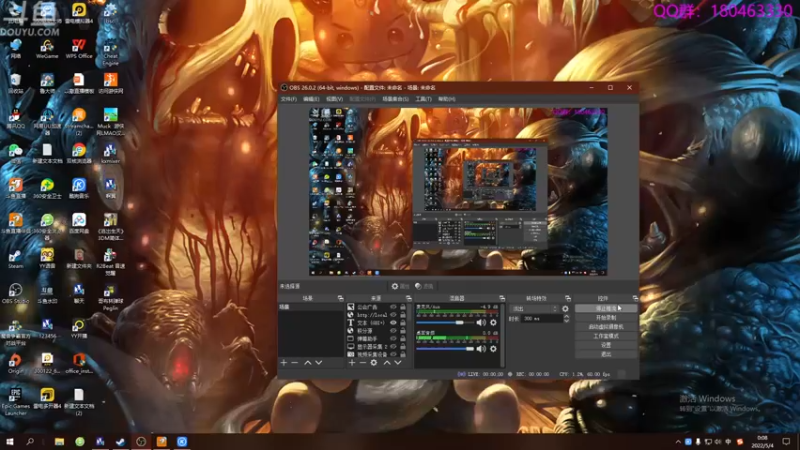This screenshot has width=800, height=450.
Task: Click the start recording button in Controls
Action: pyautogui.click(x=606, y=317)
